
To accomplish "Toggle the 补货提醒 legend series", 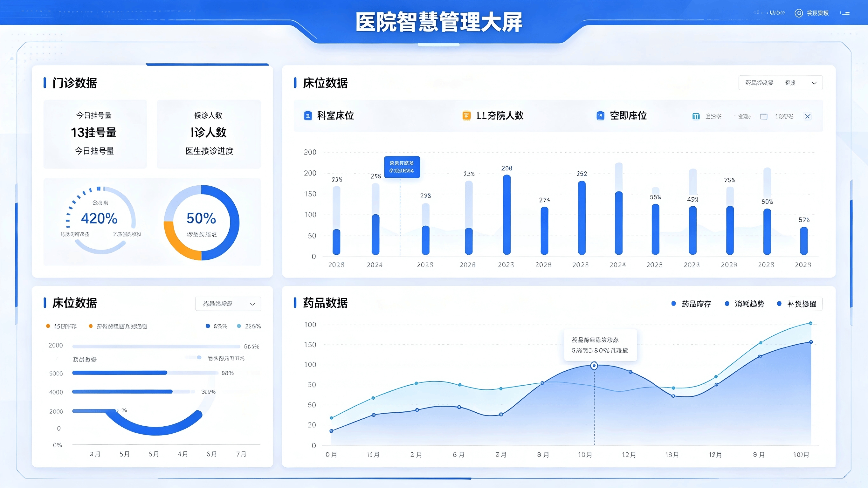I will pyautogui.click(x=797, y=304).
